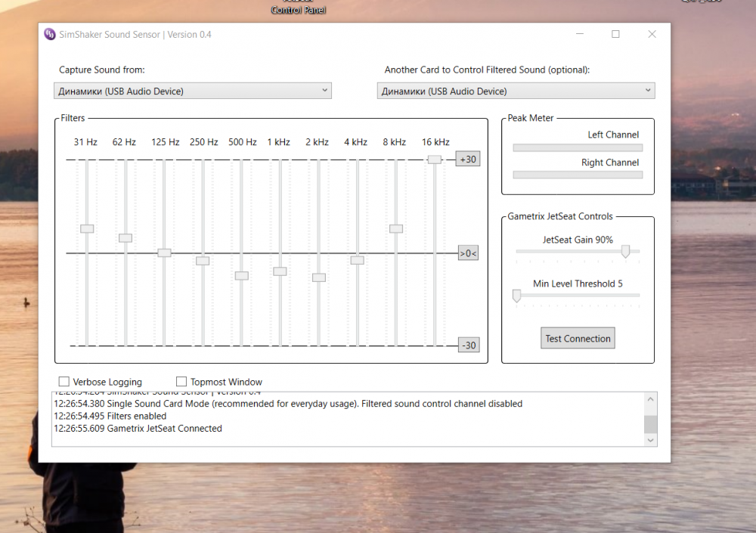Click the 500 Hz filter slider handle
Image resolution: width=756 pixels, height=533 pixels.
click(241, 276)
